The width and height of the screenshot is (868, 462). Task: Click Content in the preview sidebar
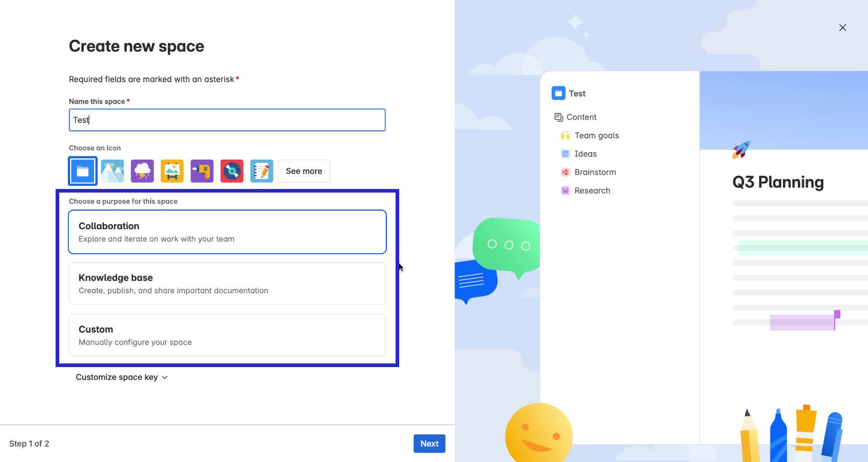pos(581,117)
